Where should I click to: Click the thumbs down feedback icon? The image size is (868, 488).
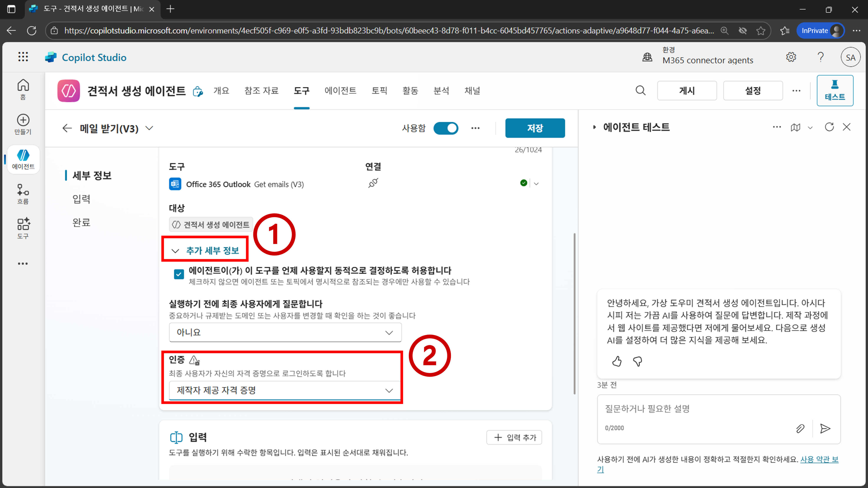click(638, 361)
